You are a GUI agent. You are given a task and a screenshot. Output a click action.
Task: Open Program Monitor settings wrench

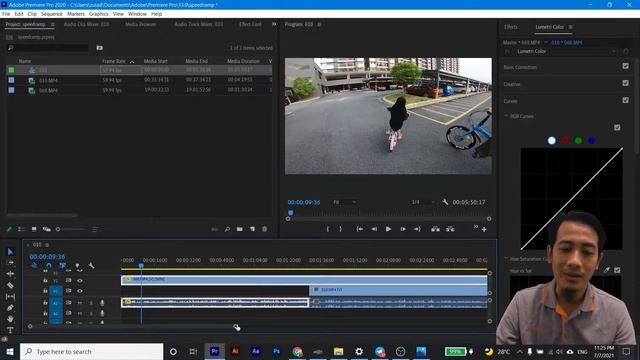point(445,202)
